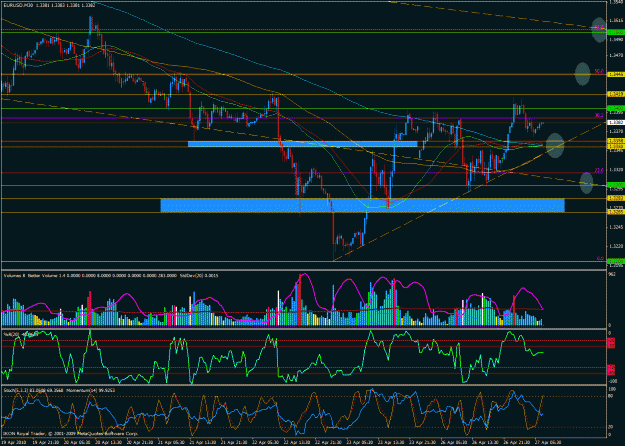Select the 23.6 Fibonacci level label
625x446 pixels.
coord(599,170)
